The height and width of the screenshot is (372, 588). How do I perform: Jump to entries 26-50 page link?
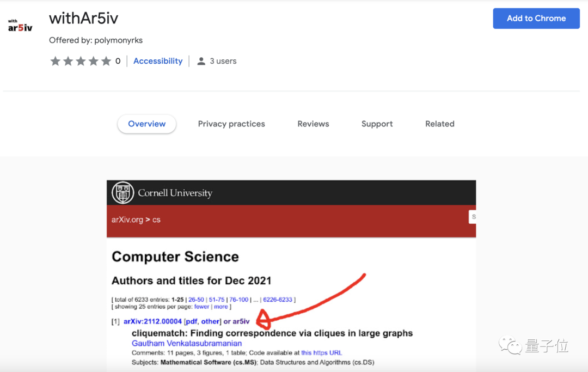[196, 300]
